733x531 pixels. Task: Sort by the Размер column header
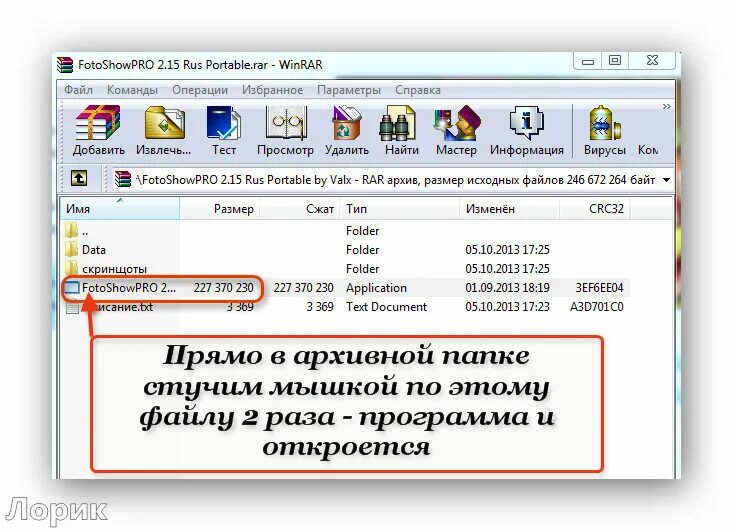(x=220, y=208)
